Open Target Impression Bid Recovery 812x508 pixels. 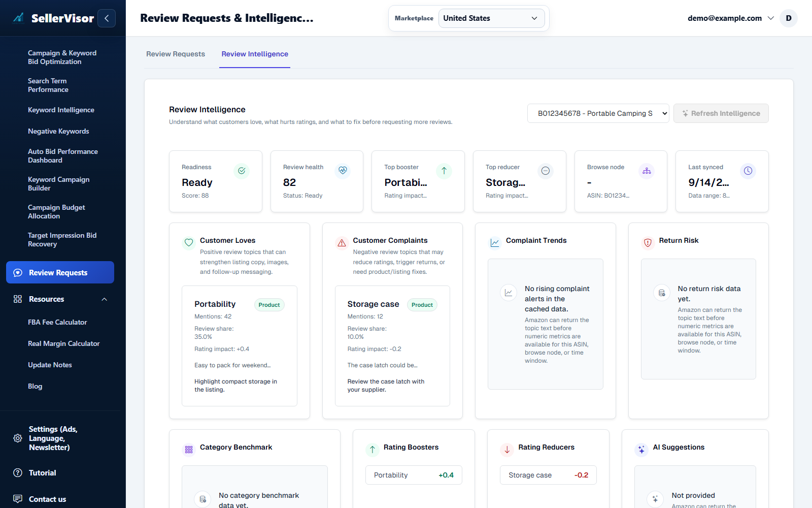tap(62, 240)
